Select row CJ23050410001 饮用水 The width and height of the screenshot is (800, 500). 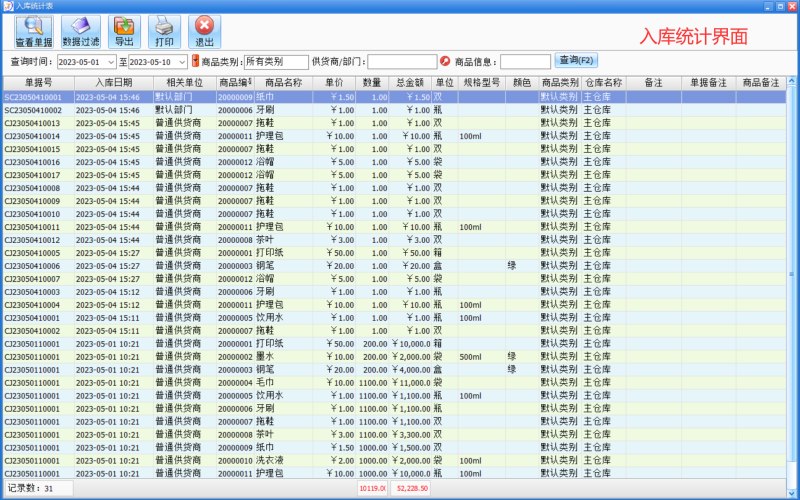394,318
